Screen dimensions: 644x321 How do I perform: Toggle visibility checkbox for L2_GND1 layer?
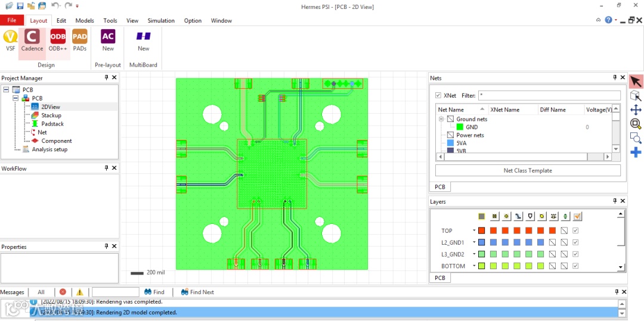[575, 242]
